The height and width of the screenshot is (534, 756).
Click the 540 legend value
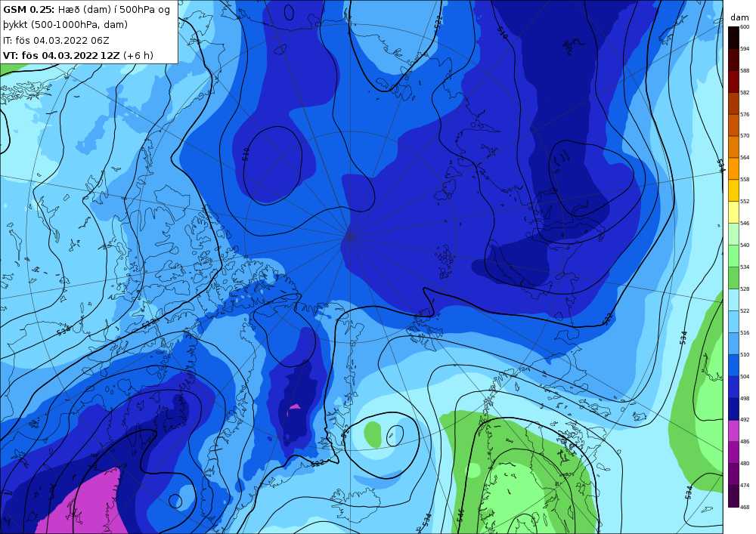tap(745, 245)
